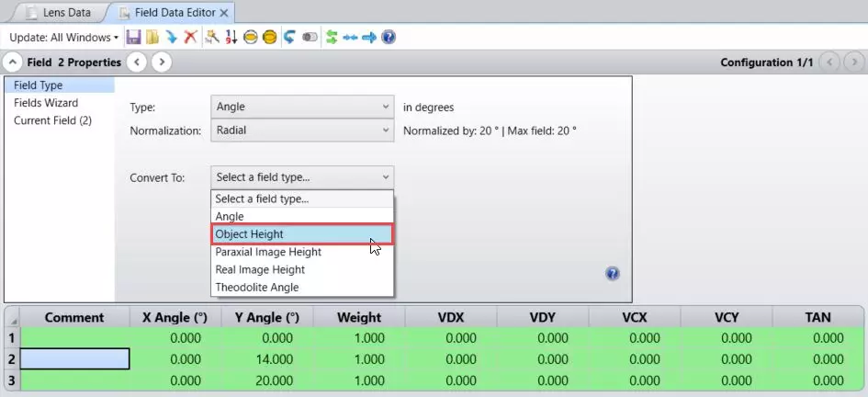The image size is (868, 397).
Task: Click the toggle switch icon in toolbar
Action: point(310,38)
